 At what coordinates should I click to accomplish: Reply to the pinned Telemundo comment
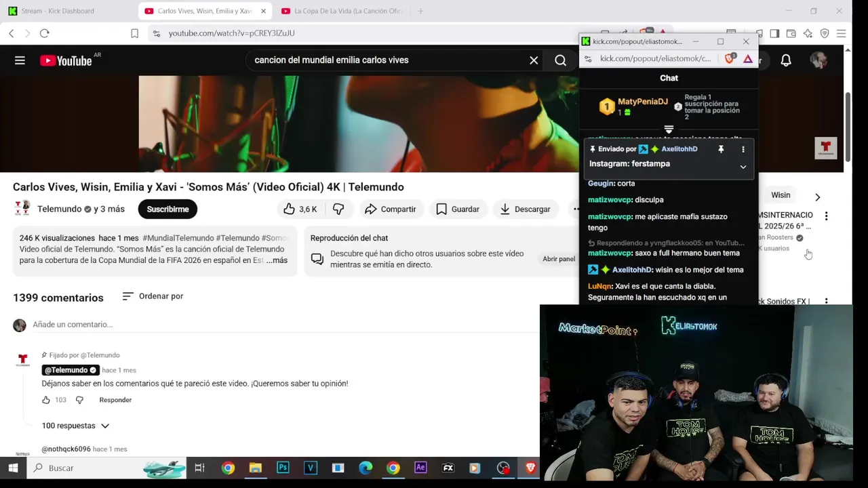point(115,400)
